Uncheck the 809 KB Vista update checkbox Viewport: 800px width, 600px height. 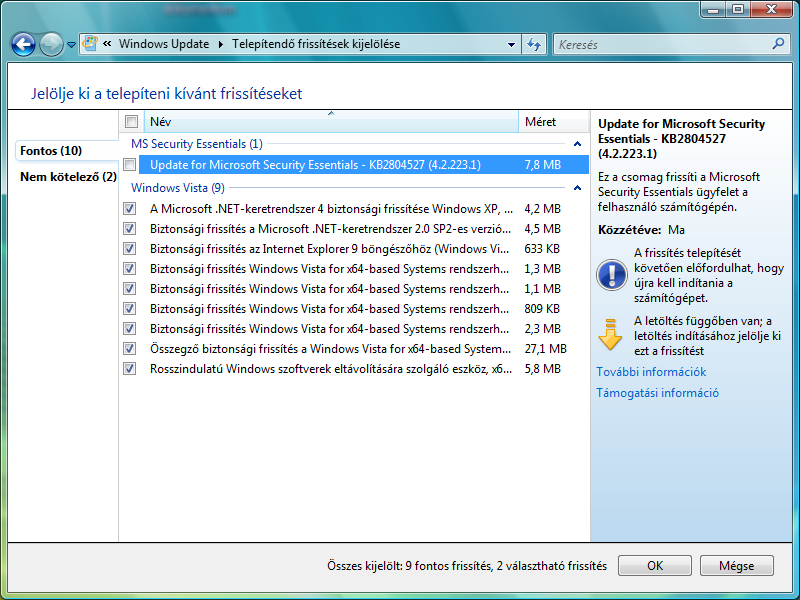(x=130, y=308)
